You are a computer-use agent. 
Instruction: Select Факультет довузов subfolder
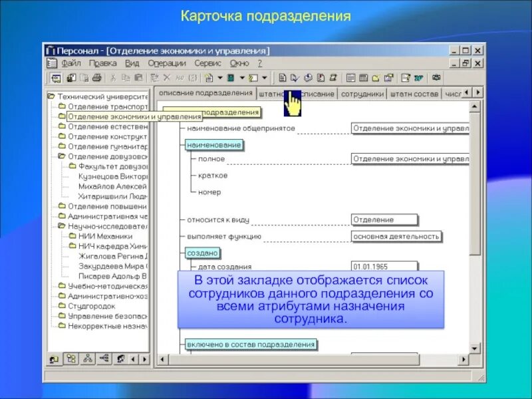(x=113, y=167)
